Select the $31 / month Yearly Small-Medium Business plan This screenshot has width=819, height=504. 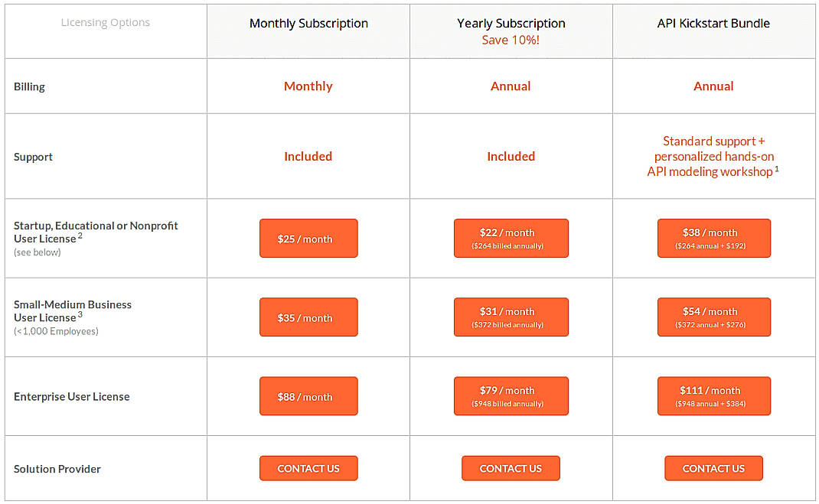(x=511, y=317)
